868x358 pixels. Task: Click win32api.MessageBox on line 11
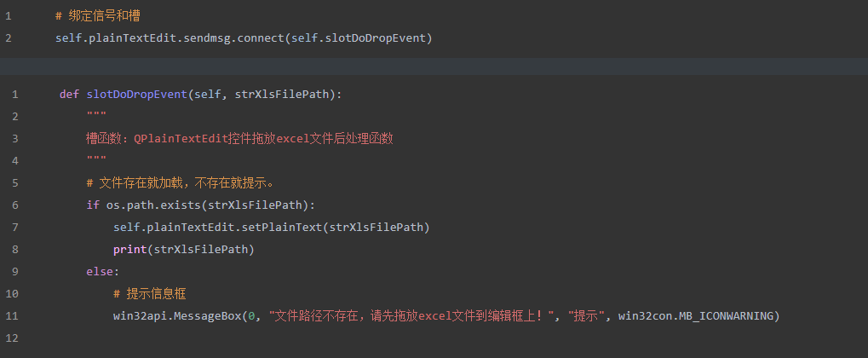177,316
